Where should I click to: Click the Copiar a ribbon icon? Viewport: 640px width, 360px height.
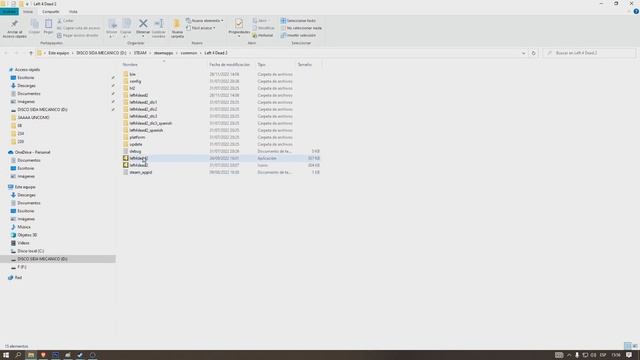[126, 24]
